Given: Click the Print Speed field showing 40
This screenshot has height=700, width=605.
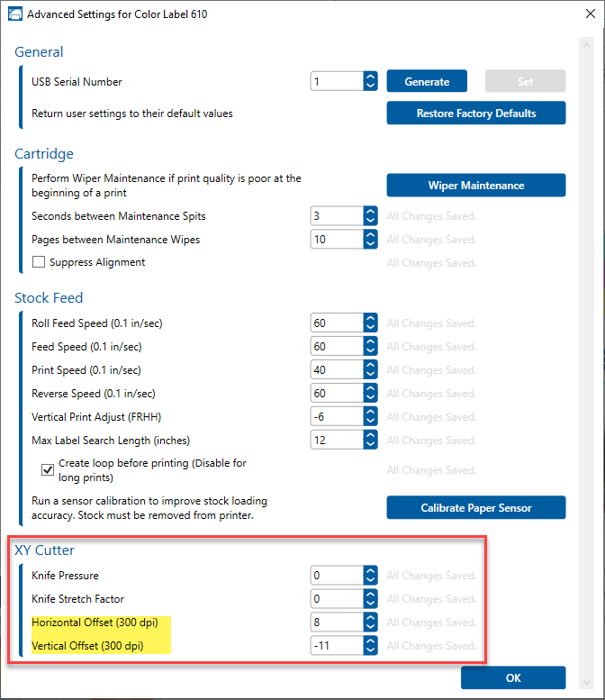Looking at the screenshot, I should coord(338,370).
